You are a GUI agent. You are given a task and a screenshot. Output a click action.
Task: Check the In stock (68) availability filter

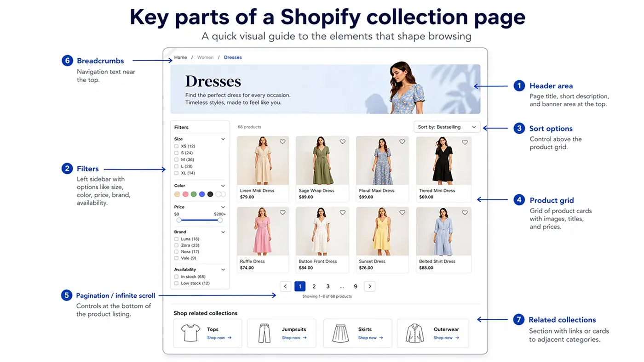click(x=177, y=277)
